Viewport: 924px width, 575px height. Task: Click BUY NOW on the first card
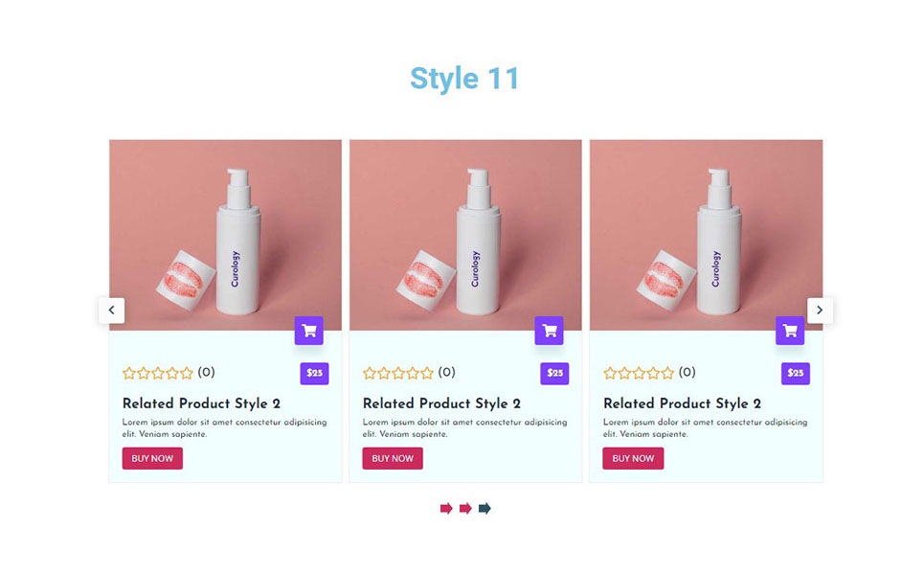pyautogui.click(x=152, y=458)
